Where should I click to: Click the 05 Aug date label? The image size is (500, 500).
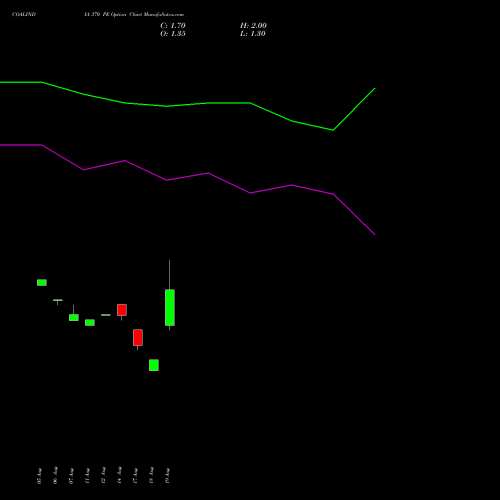click(x=39, y=476)
